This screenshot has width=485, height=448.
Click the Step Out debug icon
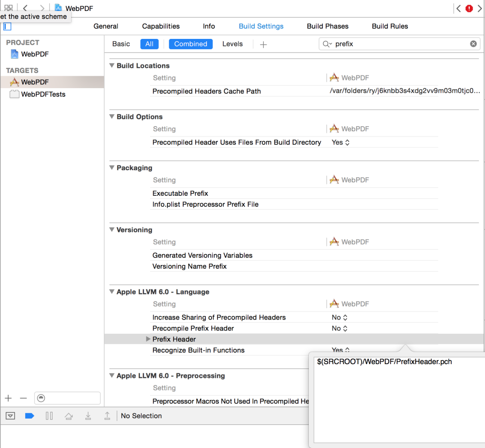(107, 416)
